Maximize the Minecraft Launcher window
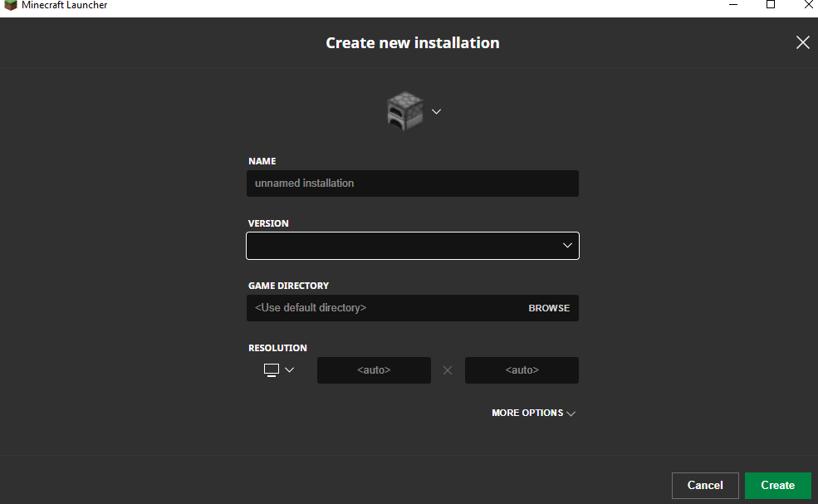The height and width of the screenshot is (504, 818). click(x=771, y=5)
